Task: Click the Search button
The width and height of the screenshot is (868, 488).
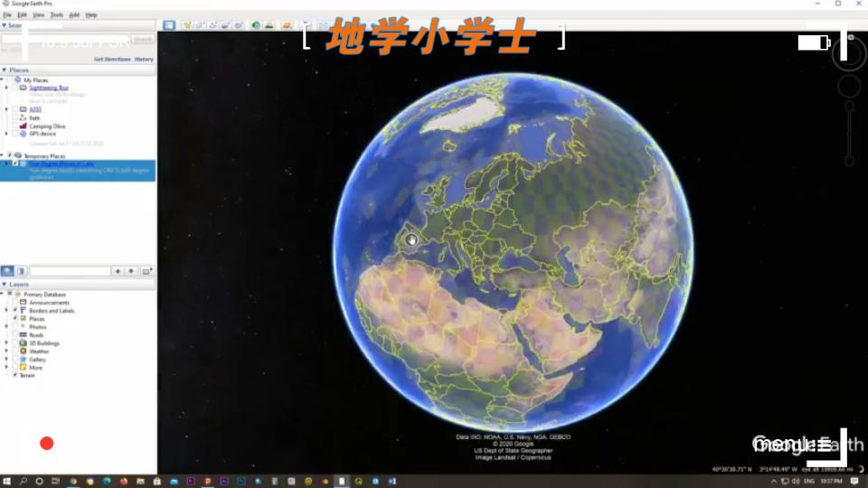Action: (x=143, y=39)
